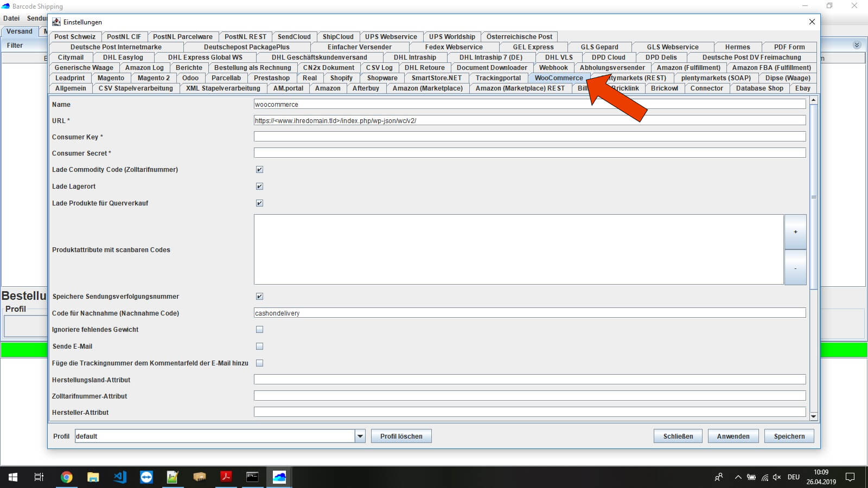Image resolution: width=868 pixels, height=488 pixels.
Task: Click the Produktattribute scanbaren Codes list box
Action: pos(519,249)
